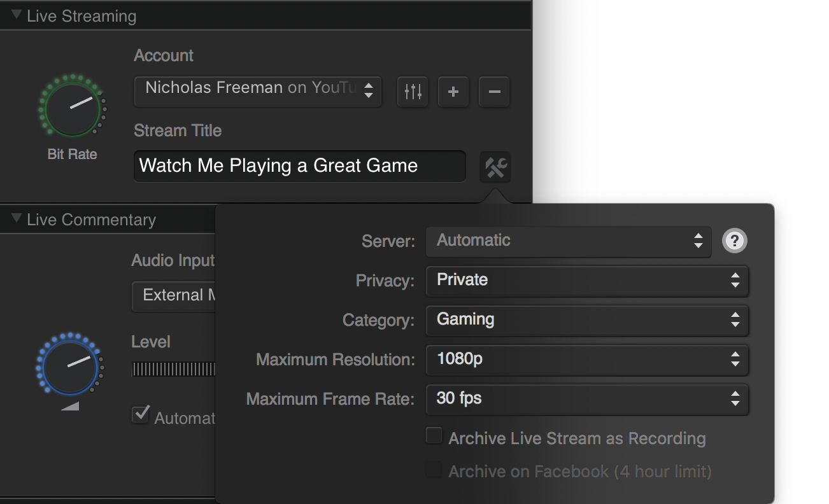829x504 pixels.
Task: Open Maximum Frame Rate 30 fps dropdown
Action: pyautogui.click(x=587, y=399)
